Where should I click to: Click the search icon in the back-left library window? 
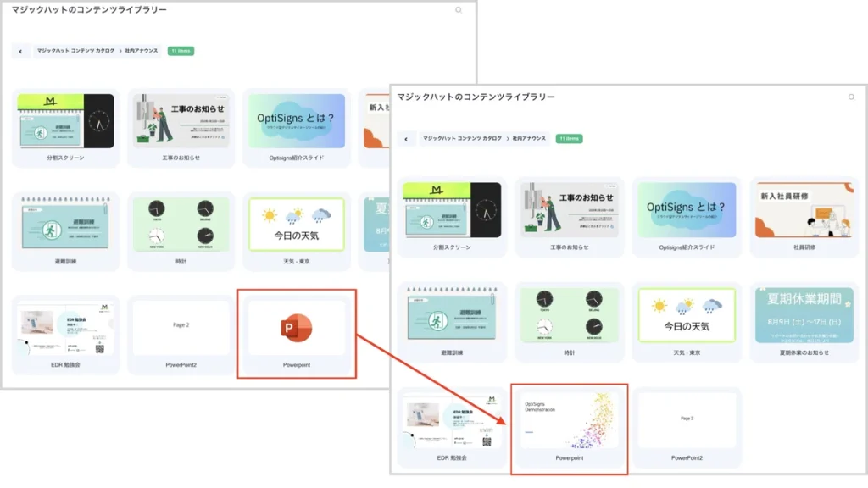(459, 10)
